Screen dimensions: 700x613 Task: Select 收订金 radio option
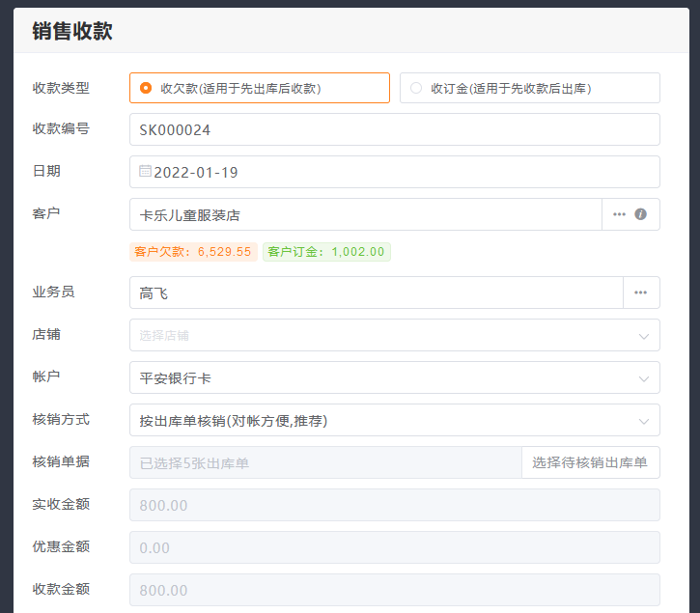coord(416,88)
